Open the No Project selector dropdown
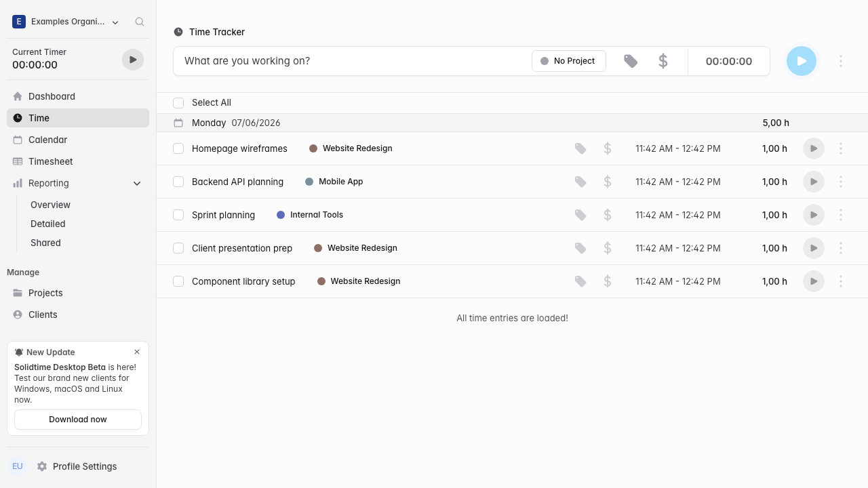This screenshot has height=488, width=868. [569, 61]
